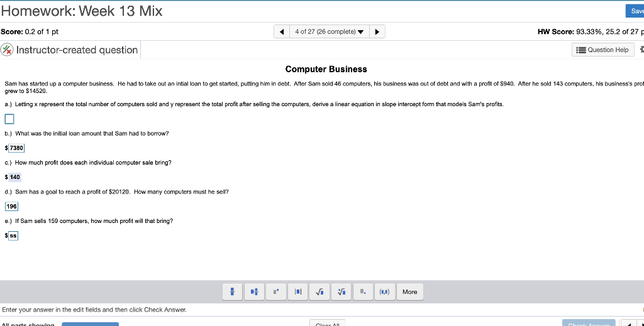Open More math palette options
The width and height of the screenshot is (644, 326).
[410, 292]
